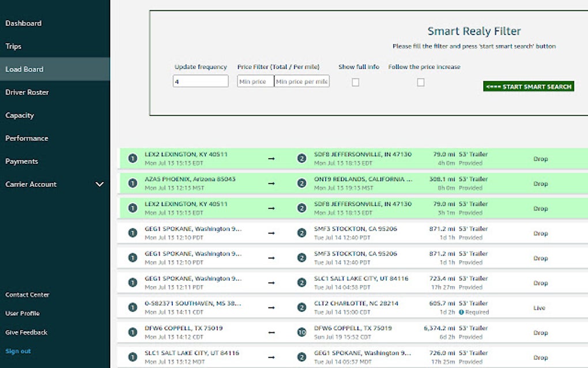Open the Dashboard section
This screenshot has width=588, height=368.
click(x=24, y=23)
